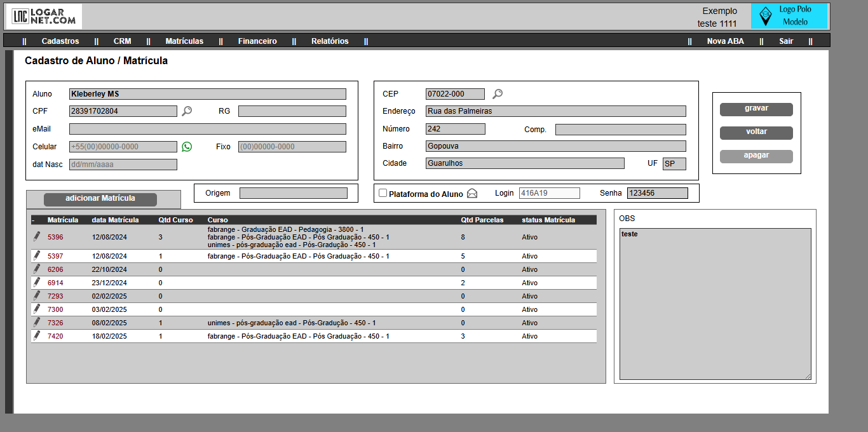This screenshot has height=432, width=868.
Task: Focus the Aluno name field
Action: [208, 94]
